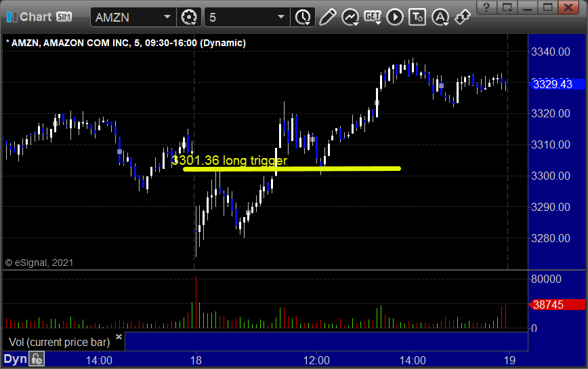
Task: Expand the AMZN symbol dropdown arrow
Action: pos(167,17)
